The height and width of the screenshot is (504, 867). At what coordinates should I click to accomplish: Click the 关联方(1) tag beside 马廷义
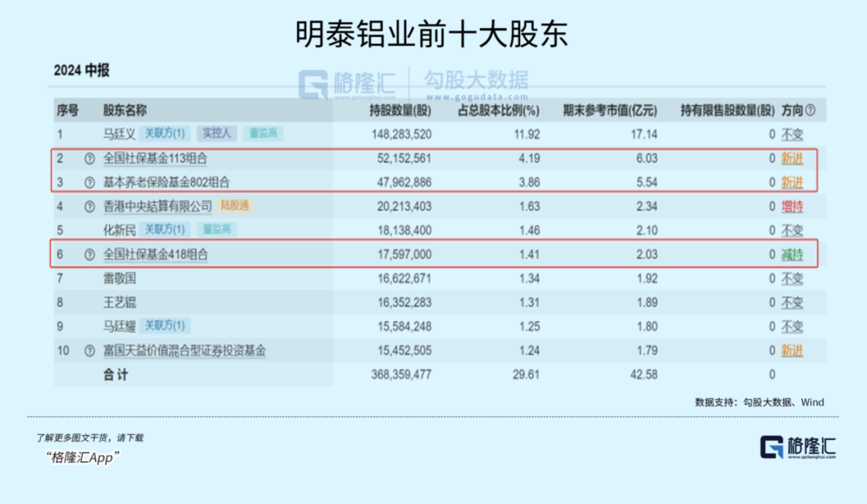pos(165,133)
